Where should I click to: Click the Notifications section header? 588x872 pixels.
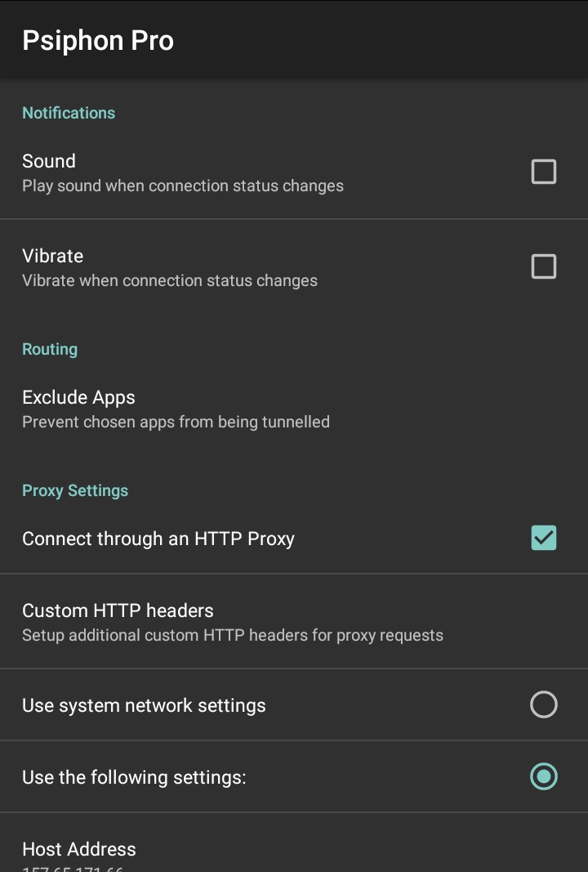[69, 113]
